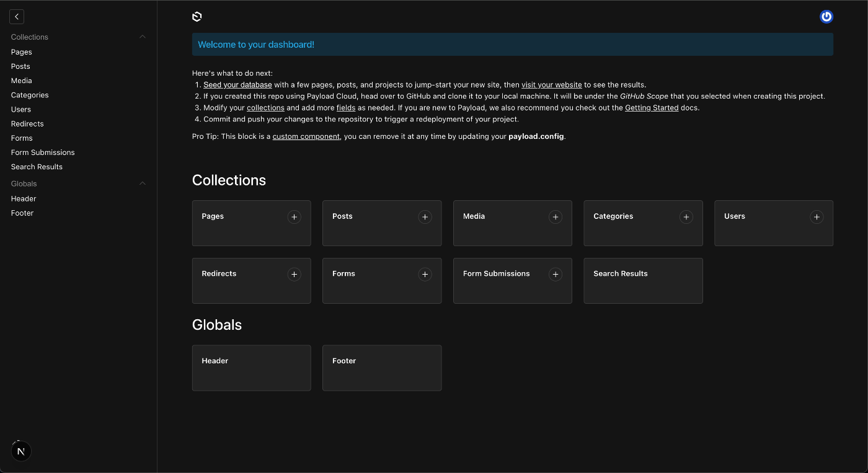Create new Pages entry with plus icon
This screenshot has height=473, width=868.
click(x=294, y=217)
